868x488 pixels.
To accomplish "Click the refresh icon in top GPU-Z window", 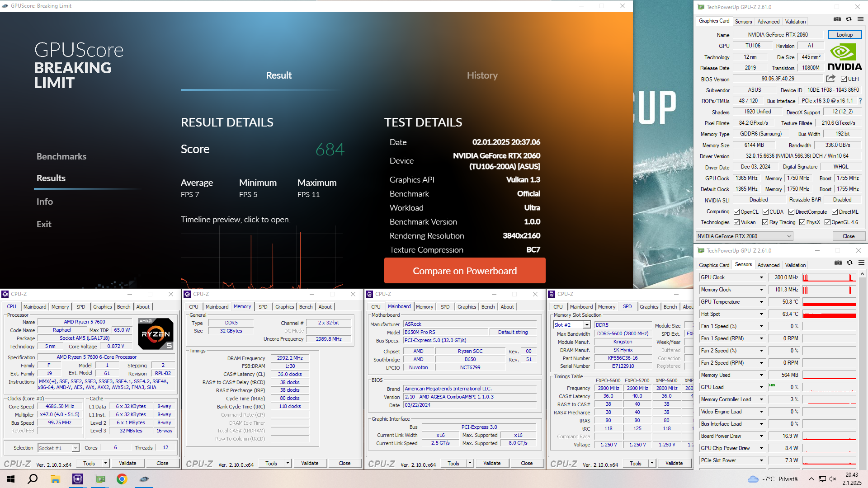I will tap(849, 19).
